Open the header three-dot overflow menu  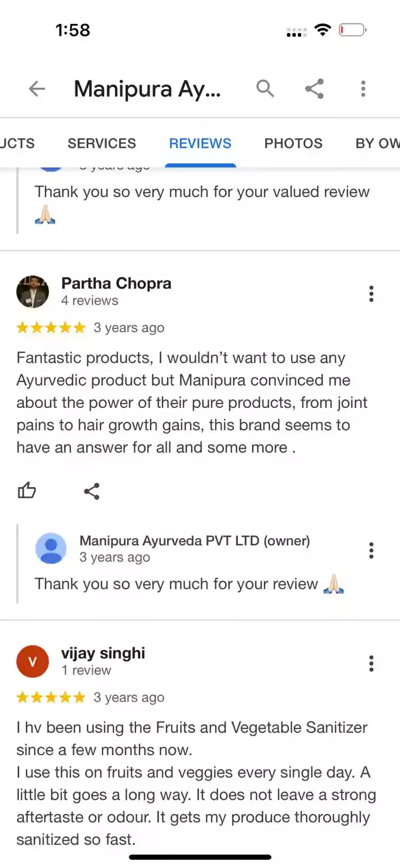[x=363, y=88]
